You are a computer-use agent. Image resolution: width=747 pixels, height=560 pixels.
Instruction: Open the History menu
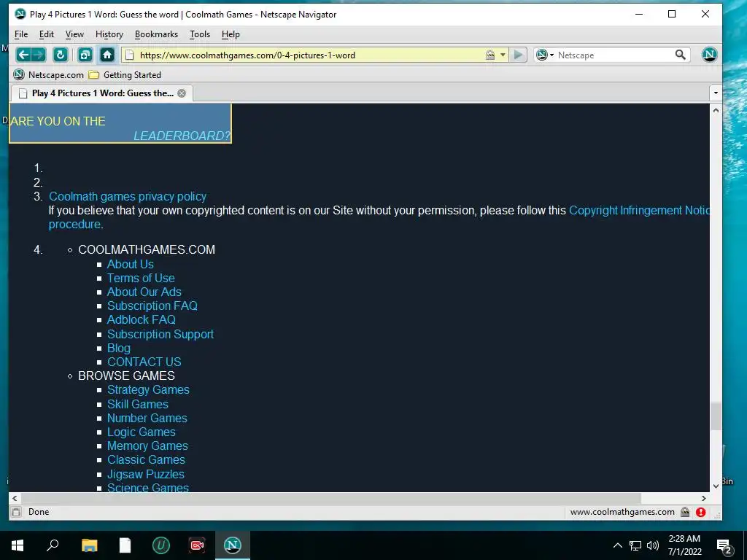(109, 34)
